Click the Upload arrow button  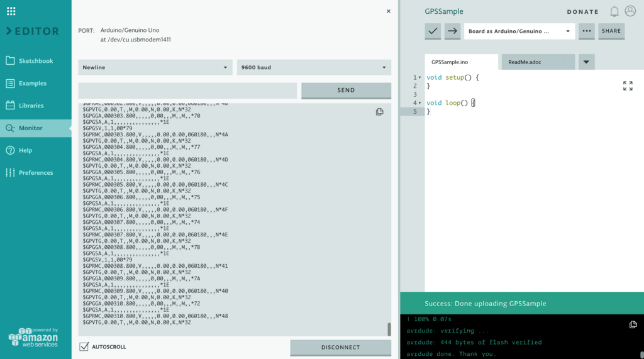(453, 31)
